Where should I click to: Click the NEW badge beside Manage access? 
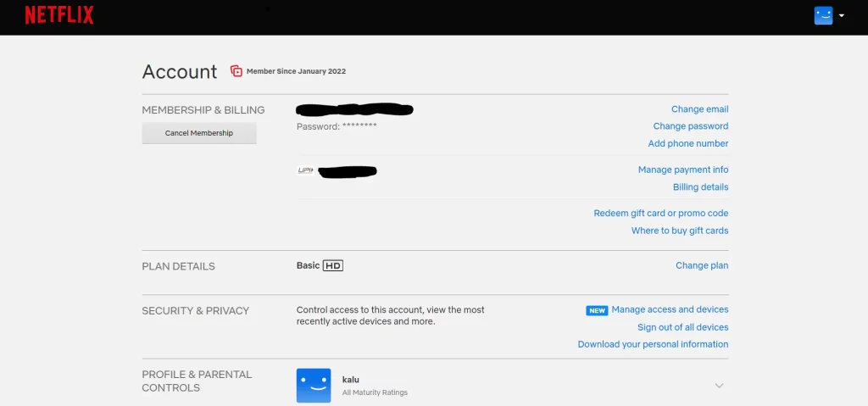click(597, 311)
